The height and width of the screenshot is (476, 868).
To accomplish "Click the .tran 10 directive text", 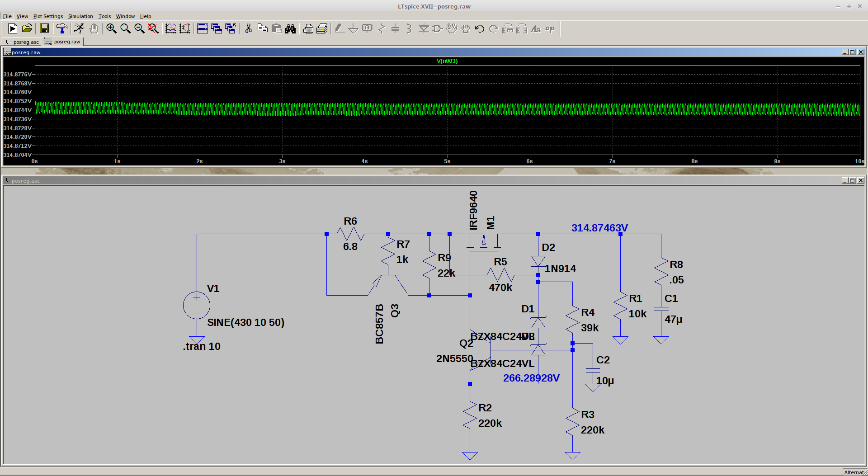I will coord(202,346).
